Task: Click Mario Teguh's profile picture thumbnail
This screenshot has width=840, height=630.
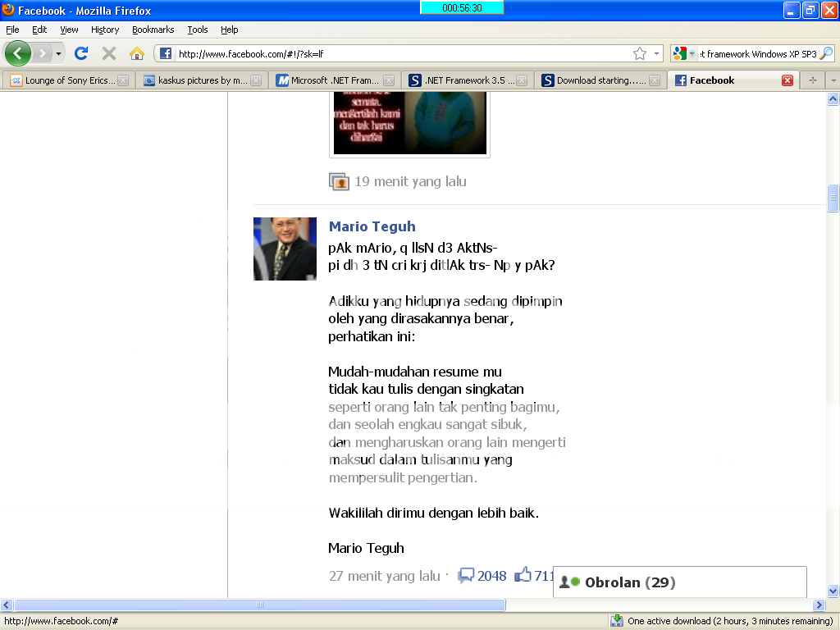Action: tap(285, 249)
